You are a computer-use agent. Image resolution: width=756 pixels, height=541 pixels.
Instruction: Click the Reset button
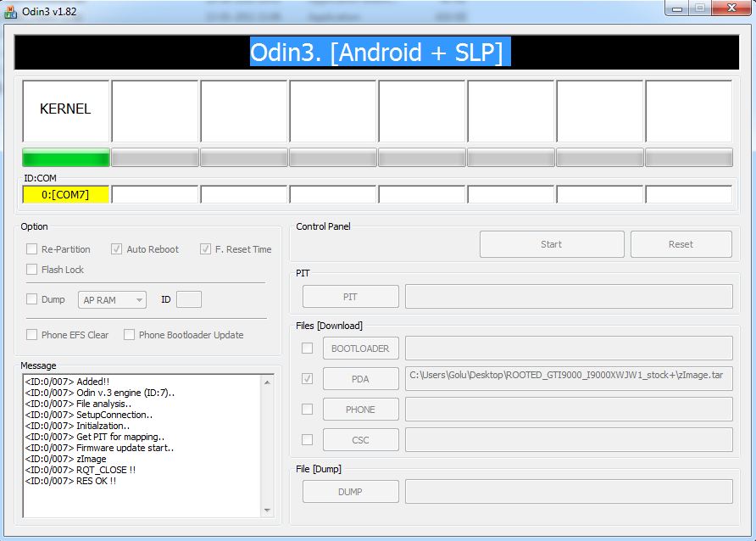pyautogui.click(x=681, y=244)
